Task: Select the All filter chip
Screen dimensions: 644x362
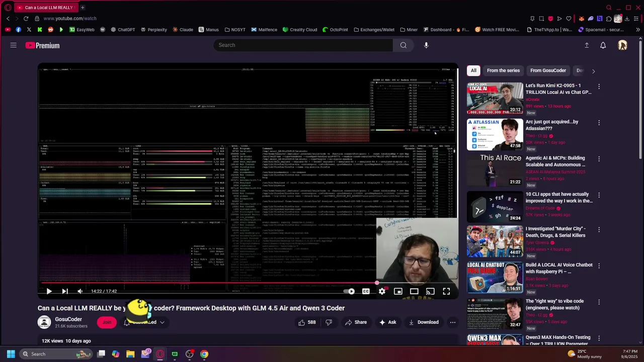Action: tap(473, 70)
